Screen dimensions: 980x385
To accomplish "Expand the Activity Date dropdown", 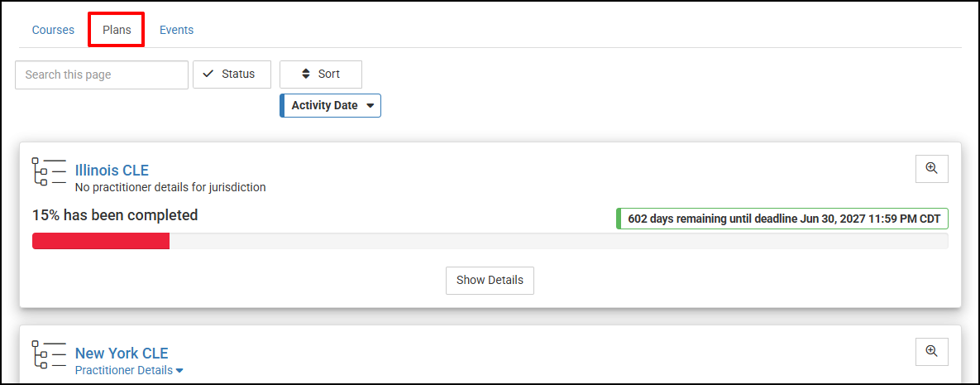I will pyautogui.click(x=331, y=105).
